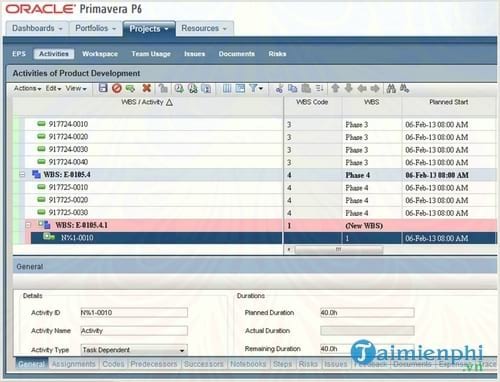Open the Activity Type dropdown

[182, 350]
